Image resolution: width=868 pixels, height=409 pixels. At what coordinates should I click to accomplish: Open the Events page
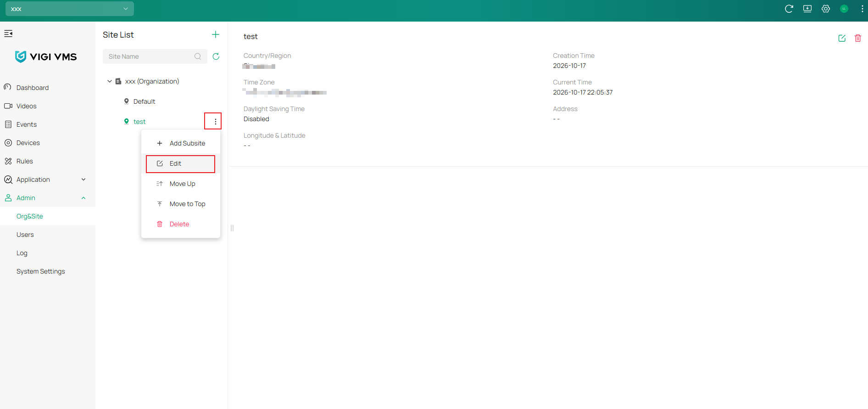tap(48, 124)
